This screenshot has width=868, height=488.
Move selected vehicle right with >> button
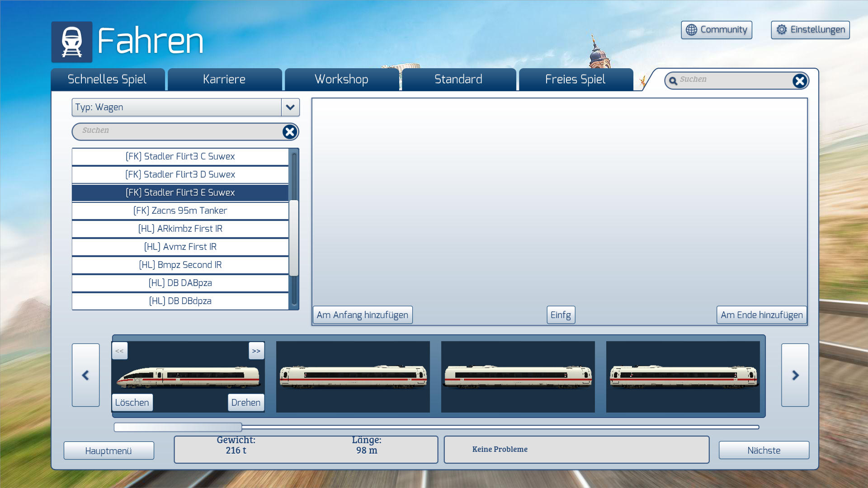click(x=256, y=351)
